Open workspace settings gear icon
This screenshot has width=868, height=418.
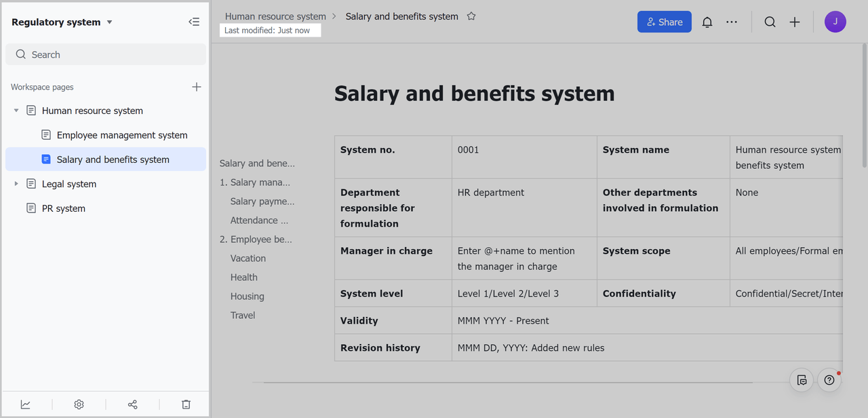[79, 404]
